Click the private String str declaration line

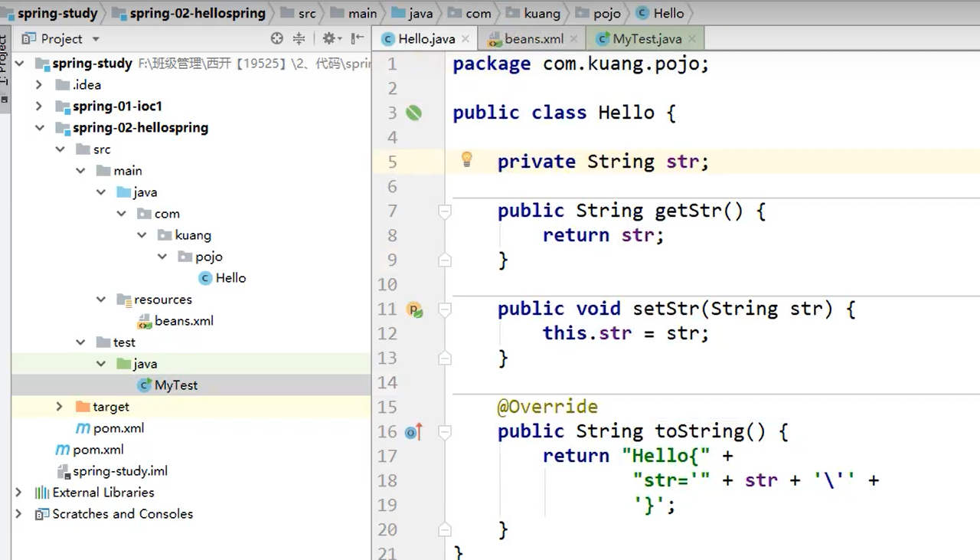(x=603, y=162)
